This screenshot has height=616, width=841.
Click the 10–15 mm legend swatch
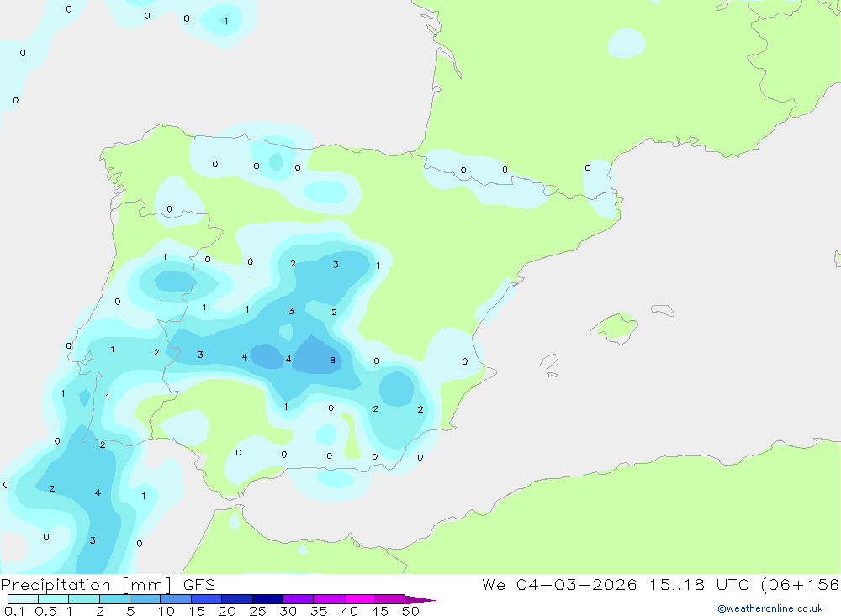pos(176,599)
